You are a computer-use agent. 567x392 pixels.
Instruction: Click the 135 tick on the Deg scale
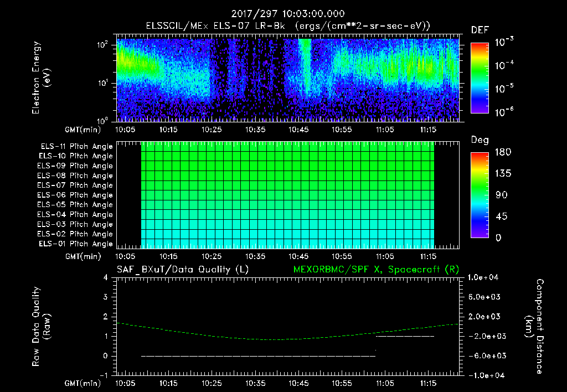[503, 173]
